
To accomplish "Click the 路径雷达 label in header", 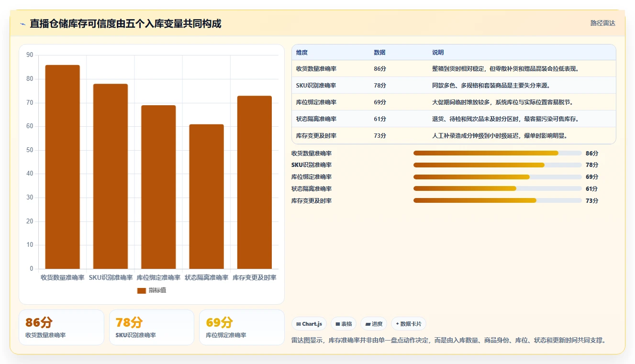I will [x=603, y=23].
